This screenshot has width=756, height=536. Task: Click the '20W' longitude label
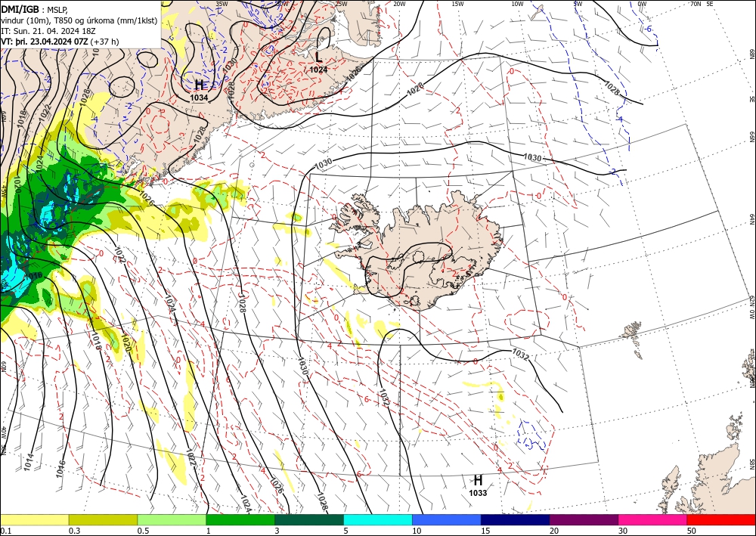tap(398, 4)
